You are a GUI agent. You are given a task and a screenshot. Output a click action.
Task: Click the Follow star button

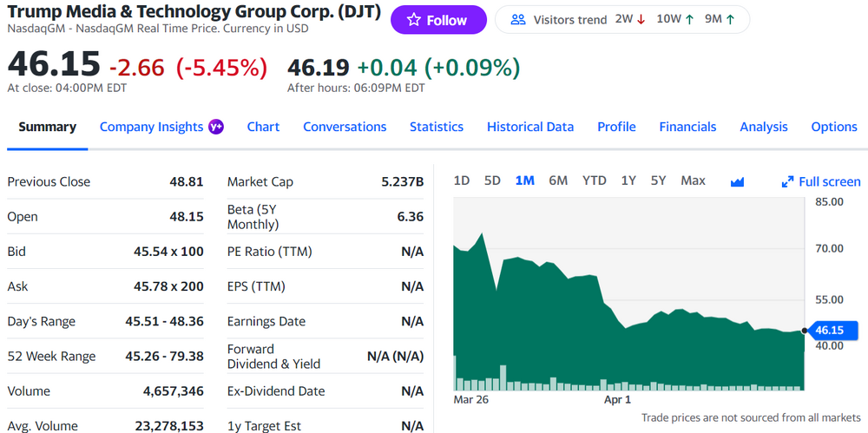[437, 20]
